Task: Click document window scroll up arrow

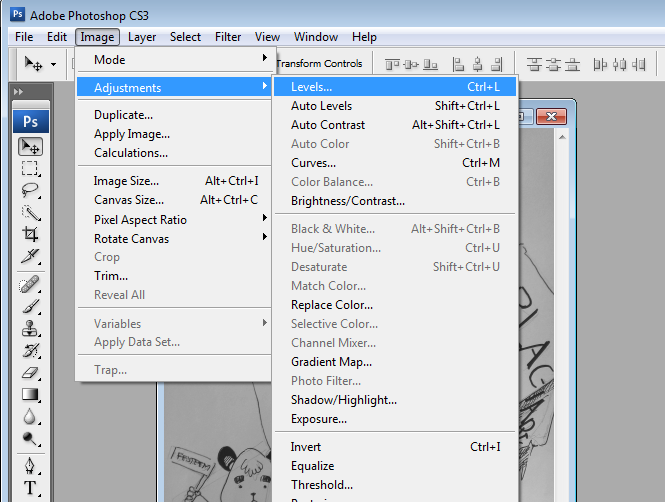Action: click(562, 137)
